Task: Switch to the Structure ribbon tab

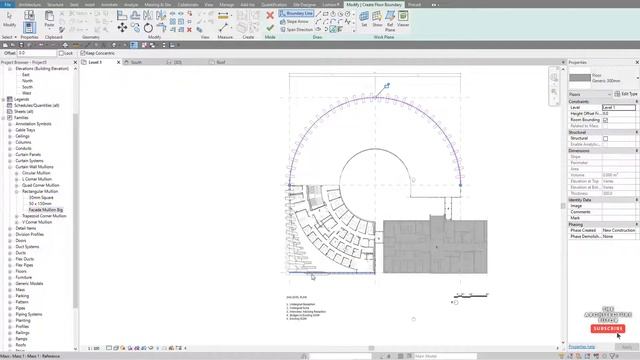Action: [55, 4]
